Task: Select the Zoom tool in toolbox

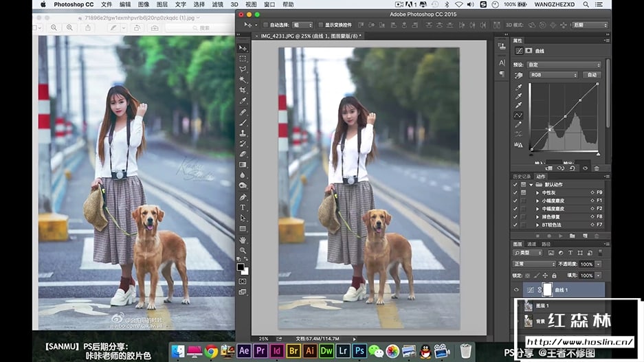Action: point(243,250)
